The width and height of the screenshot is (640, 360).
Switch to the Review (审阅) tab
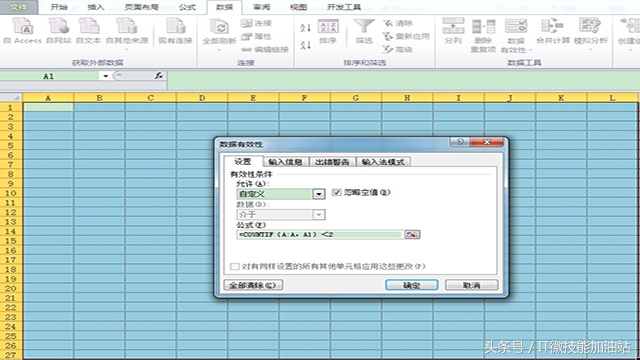(261, 7)
